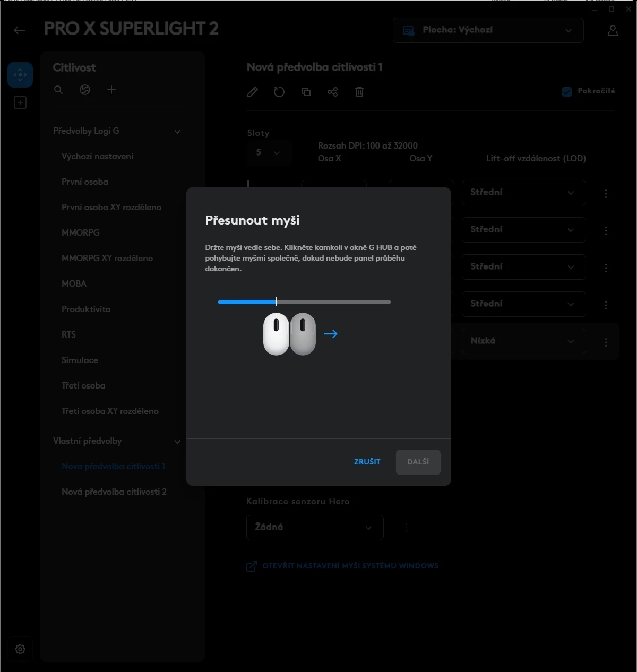The image size is (637, 672).
Task: Select Třetí osoba preset
Action: [x=83, y=385]
